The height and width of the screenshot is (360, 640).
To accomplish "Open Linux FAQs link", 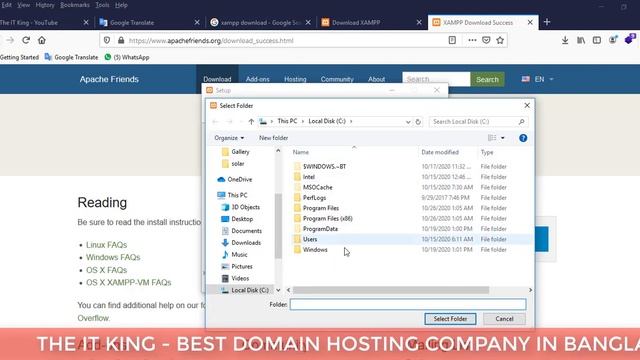I will pyautogui.click(x=107, y=245).
